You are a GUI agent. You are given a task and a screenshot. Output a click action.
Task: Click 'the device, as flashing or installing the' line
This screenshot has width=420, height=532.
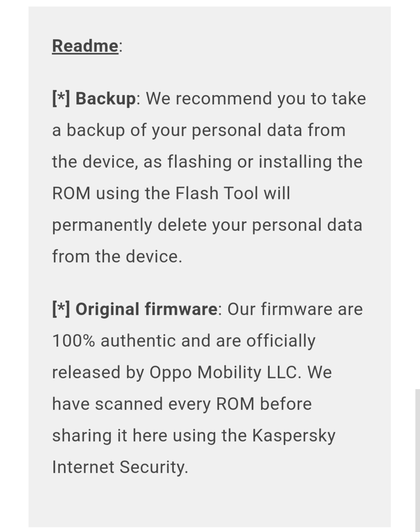(x=207, y=162)
